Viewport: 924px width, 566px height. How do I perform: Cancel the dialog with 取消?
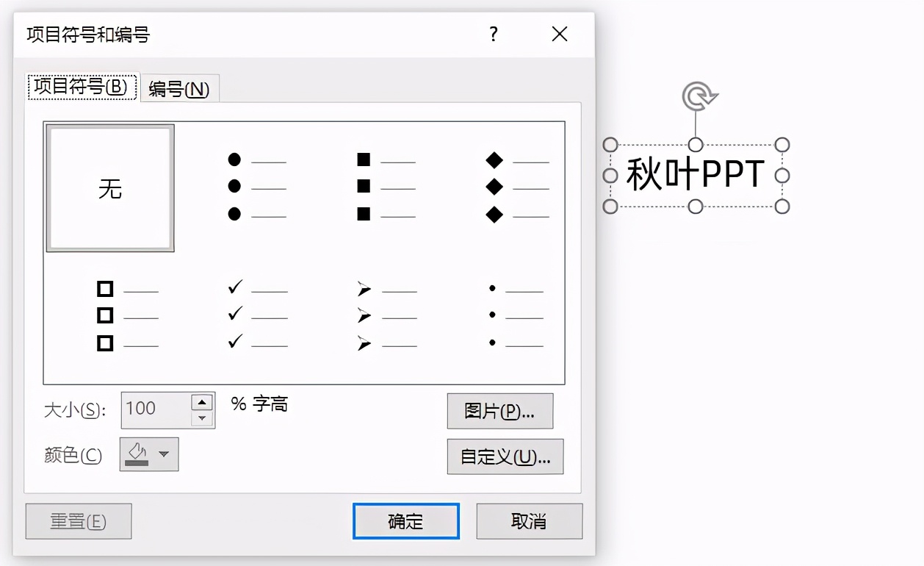pos(528,520)
